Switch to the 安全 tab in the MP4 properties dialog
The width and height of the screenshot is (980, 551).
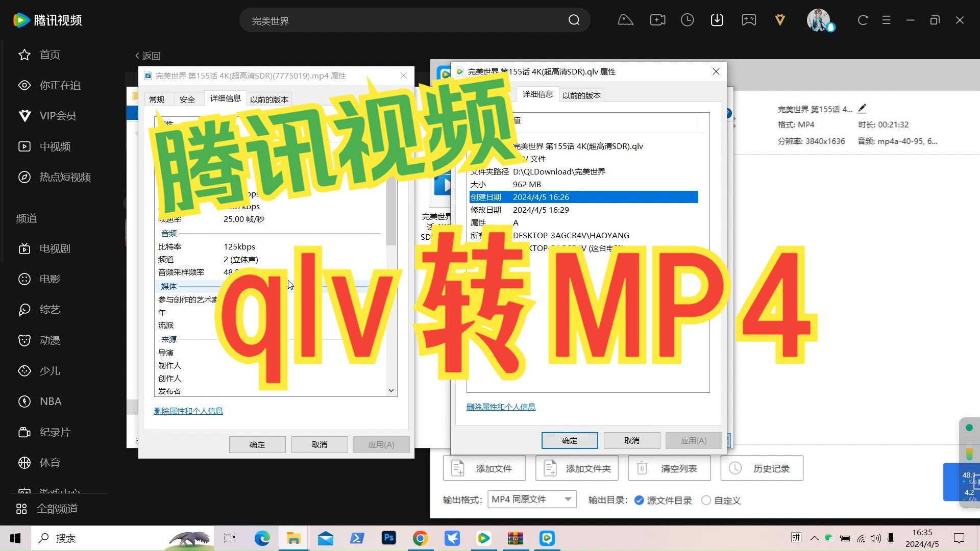tap(187, 98)
